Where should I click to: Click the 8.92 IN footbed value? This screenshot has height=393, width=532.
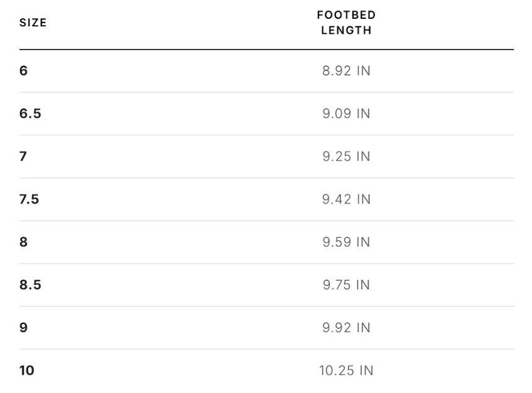[x=346, y=71]
